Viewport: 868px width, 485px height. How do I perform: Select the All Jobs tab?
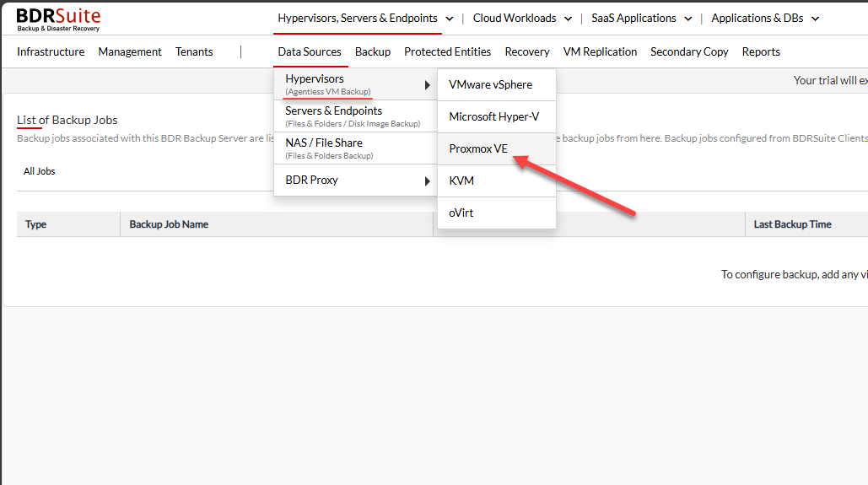click(x=40, y=171)
